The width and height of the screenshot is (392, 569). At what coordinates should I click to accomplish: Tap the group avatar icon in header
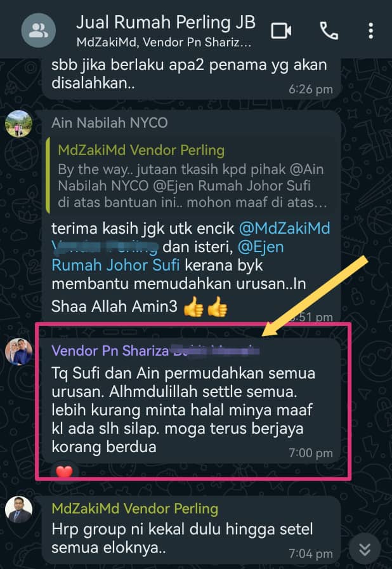39,31
